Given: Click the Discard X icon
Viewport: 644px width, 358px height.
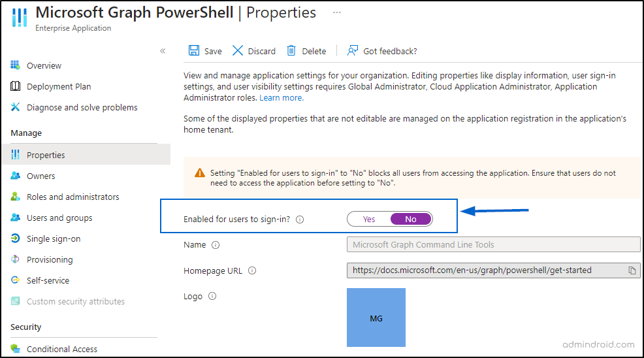Looking at the screenshot, I should click(x=237, y=50).
